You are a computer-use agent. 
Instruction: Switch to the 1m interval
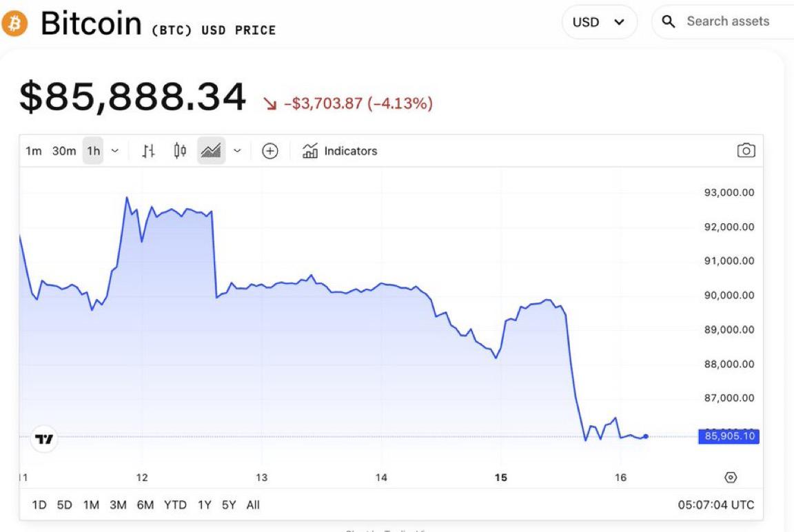click(x=34, y=151)
